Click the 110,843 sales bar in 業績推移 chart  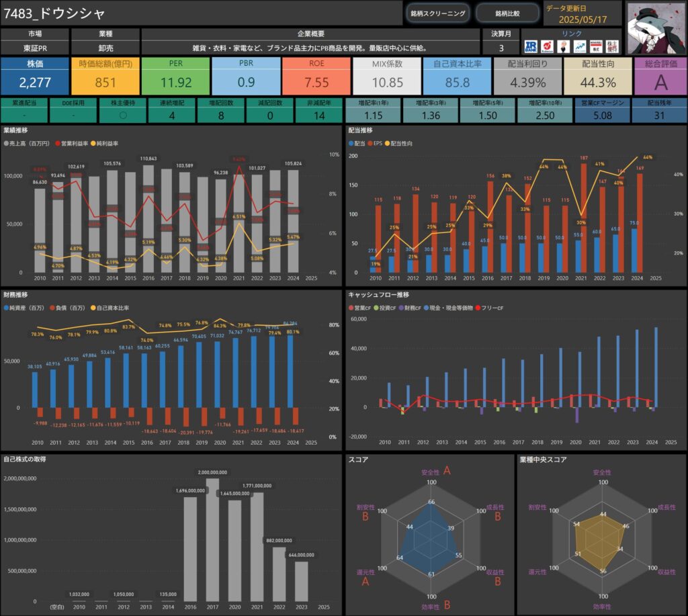[148, 218]
